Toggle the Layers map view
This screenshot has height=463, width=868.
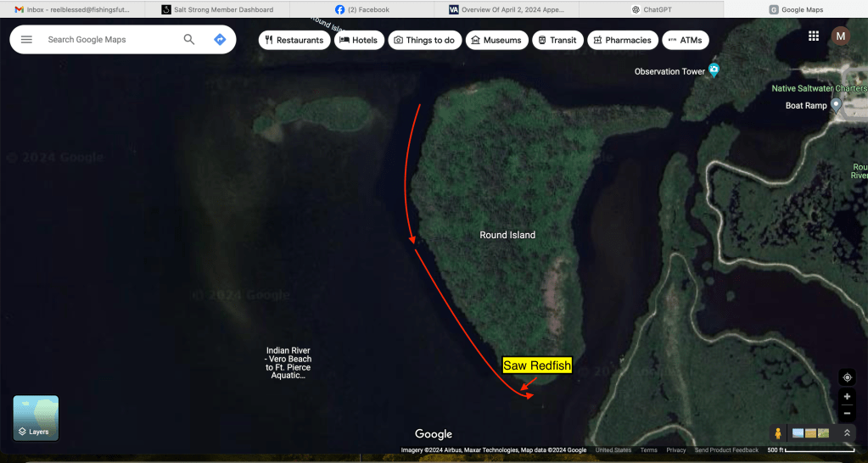pyautogui.click(x=36, y=418)
